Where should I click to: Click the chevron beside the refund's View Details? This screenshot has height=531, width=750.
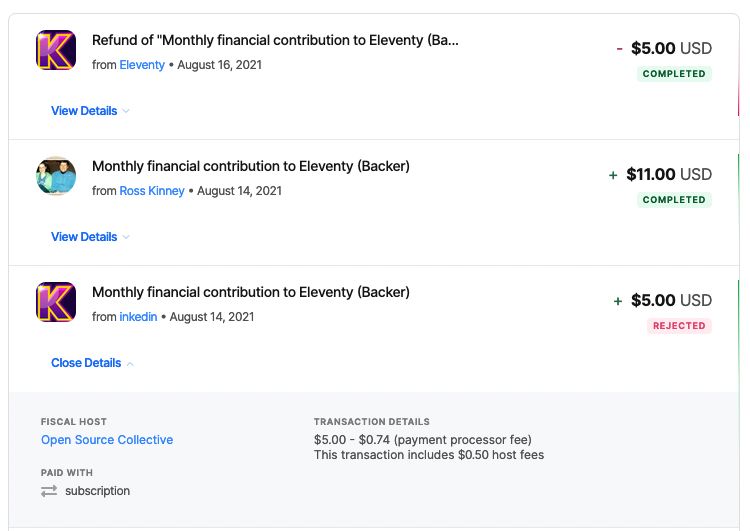(126, 111)
